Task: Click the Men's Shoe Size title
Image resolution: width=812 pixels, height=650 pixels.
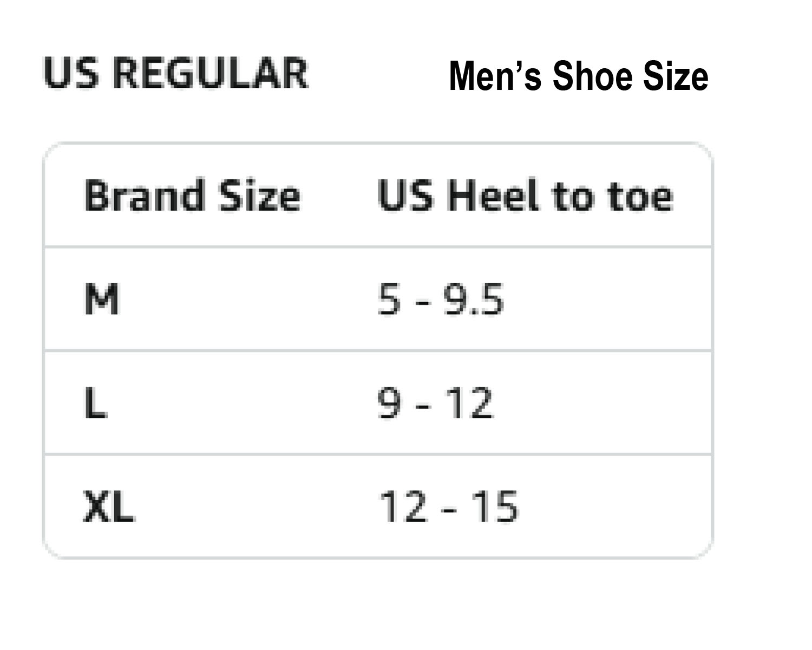Action: coord(579,76)
